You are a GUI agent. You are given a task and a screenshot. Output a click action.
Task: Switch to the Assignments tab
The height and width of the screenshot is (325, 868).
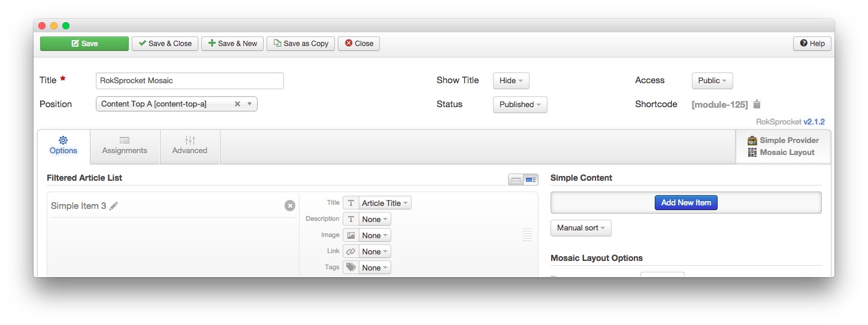(x=125, y=146)
